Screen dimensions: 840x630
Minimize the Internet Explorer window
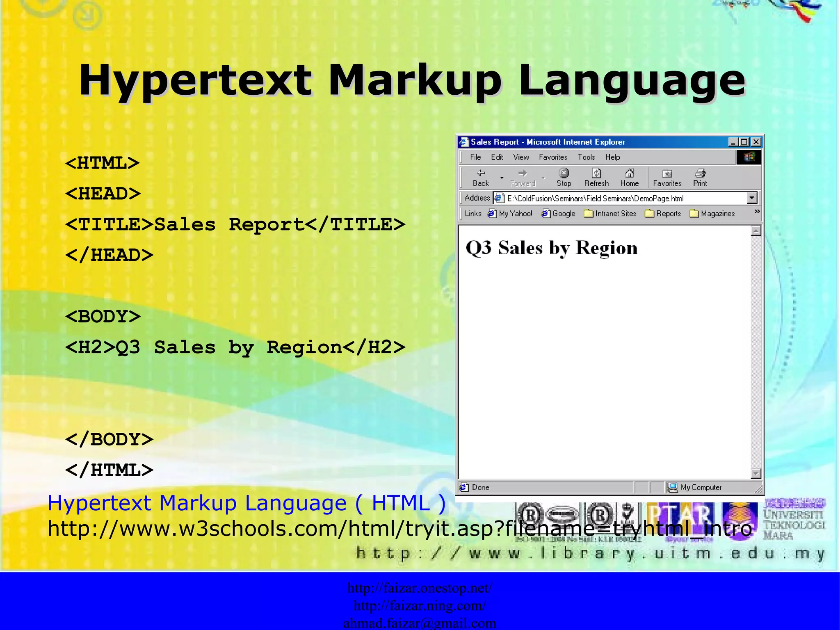pyautogui.click(x=733, y=142)
